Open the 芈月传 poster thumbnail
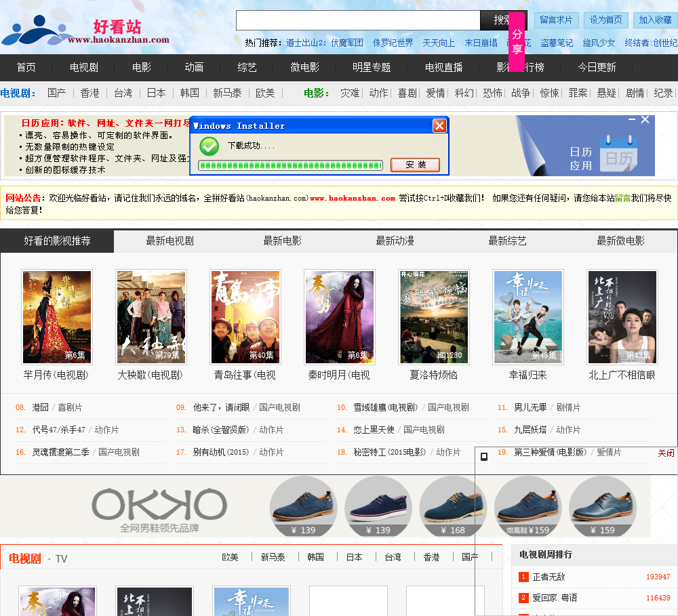 pyautogui.click(x=57, y=317)
